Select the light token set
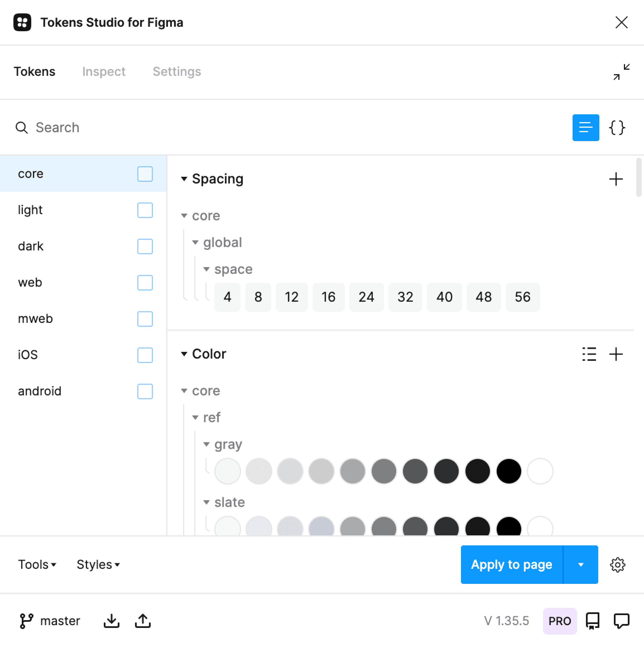 (x=83, y=210)
